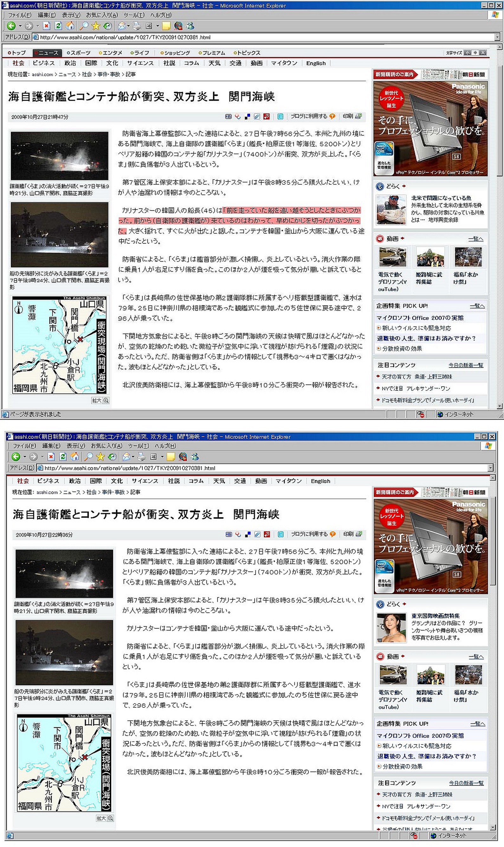Set text size to 大 (large)
The height and width of the screenshot is (847, 504).
click(x=483, y=53)
